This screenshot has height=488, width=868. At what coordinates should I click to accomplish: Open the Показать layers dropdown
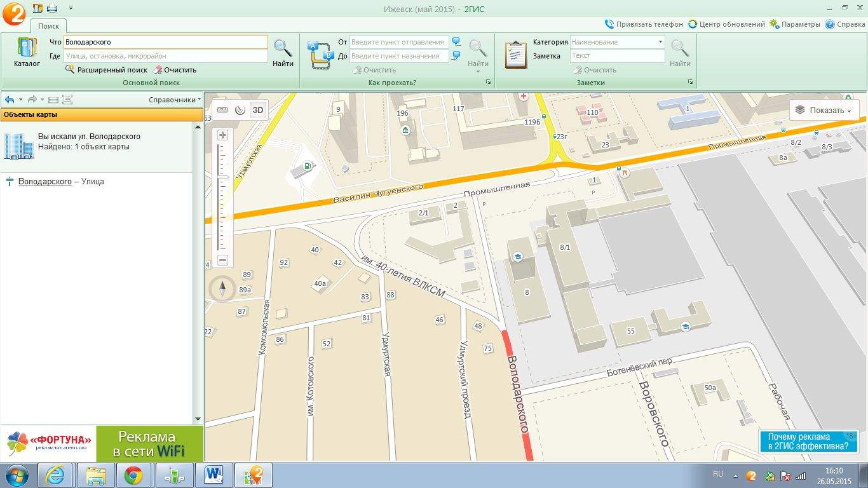(x=824, y=110)
